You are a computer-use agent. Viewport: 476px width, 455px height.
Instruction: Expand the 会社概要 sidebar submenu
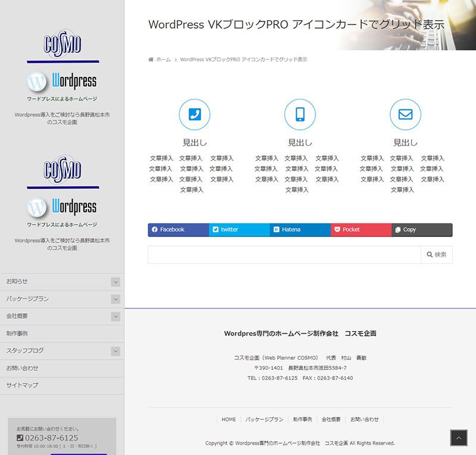point(115,316)
